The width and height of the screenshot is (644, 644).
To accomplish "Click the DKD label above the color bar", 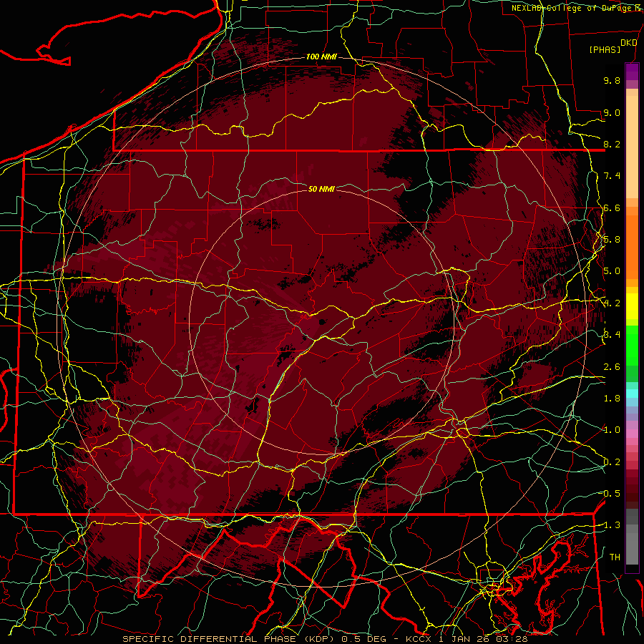I will tap(628, 43).
